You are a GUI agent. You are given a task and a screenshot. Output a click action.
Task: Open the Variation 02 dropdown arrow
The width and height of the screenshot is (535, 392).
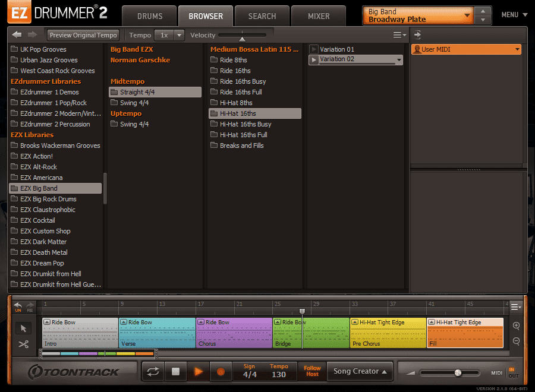398,60
